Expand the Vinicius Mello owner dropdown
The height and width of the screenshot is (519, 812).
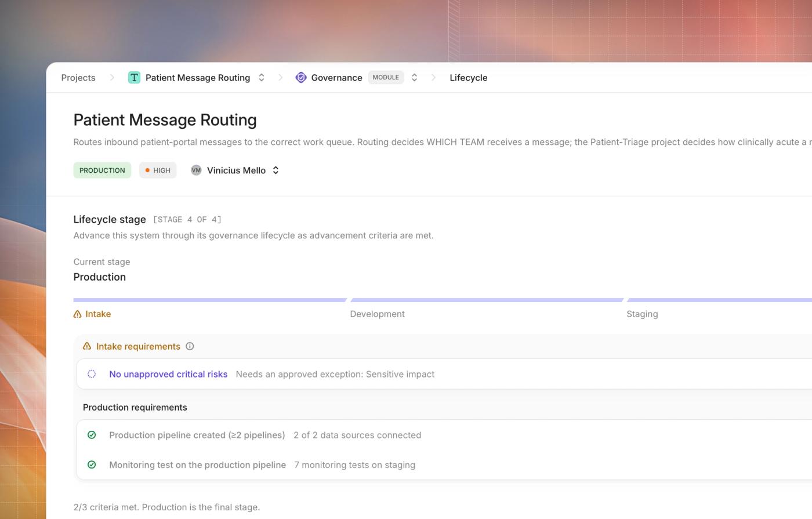point(276,170)
